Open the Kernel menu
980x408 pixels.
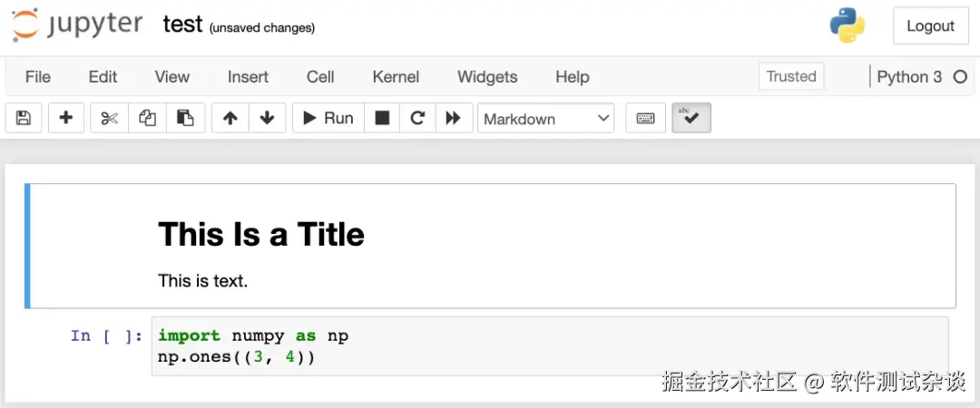tap(396, 77)
